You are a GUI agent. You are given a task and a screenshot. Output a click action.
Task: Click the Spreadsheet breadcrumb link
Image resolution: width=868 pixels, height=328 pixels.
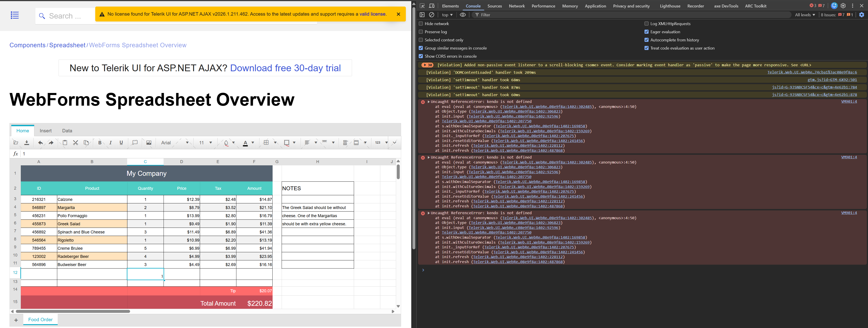[67, 45]
